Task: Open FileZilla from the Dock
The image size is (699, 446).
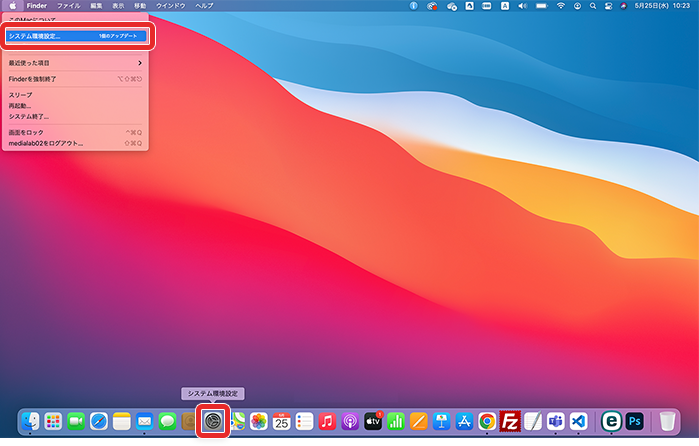Action: pyautogui.click(x=510, y=421)
